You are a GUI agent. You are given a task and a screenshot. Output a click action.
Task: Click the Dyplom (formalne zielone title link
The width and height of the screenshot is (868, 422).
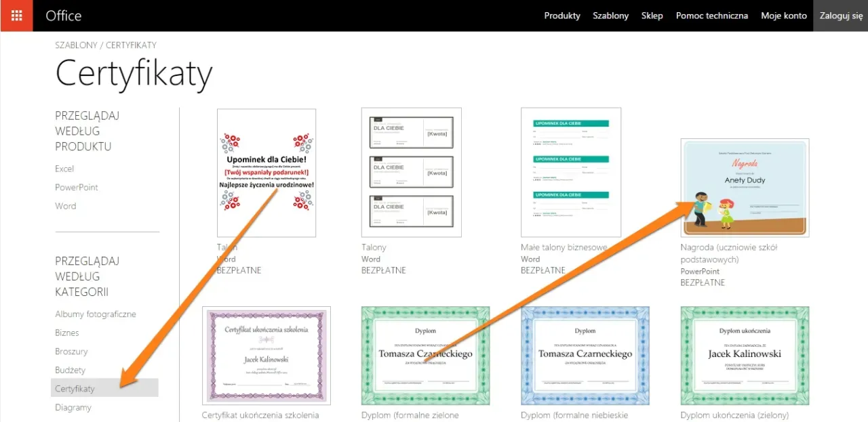pos(410,415)
